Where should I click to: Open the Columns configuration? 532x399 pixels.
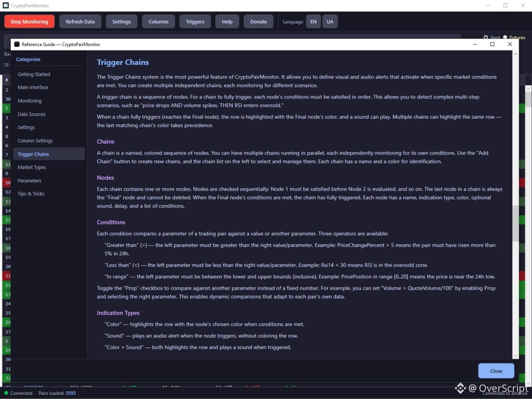point(158,22)
